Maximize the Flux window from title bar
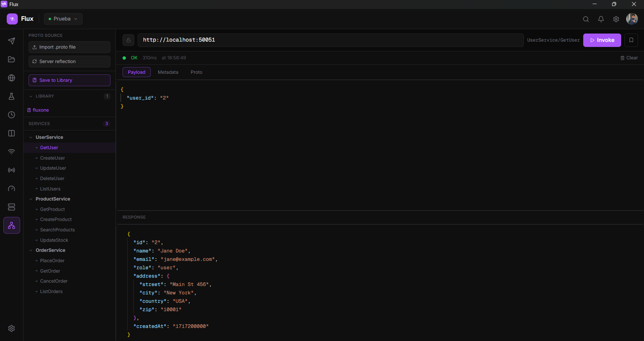The height and width of the screenshot is (341, 644). (x=614, y=4)
